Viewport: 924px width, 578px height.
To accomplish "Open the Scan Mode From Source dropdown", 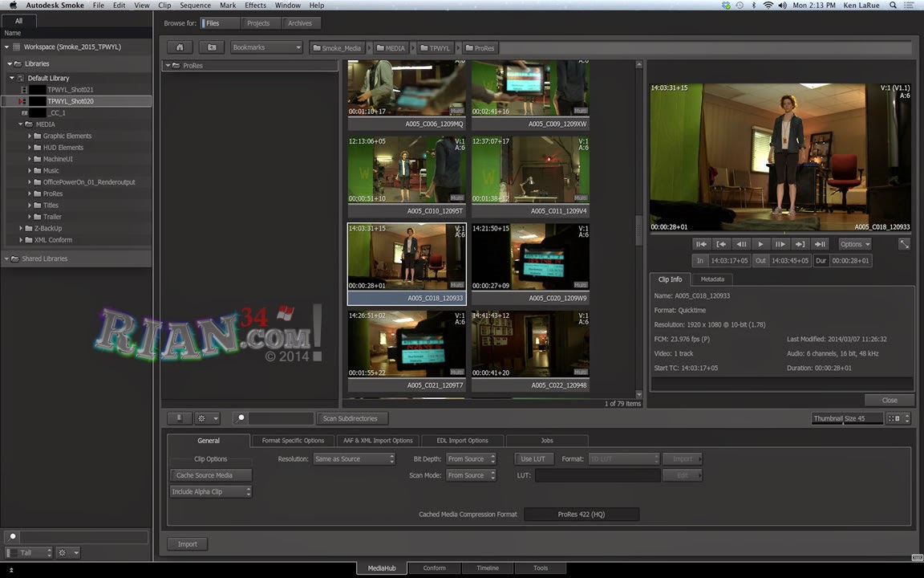I will click(x=471, y=475).
